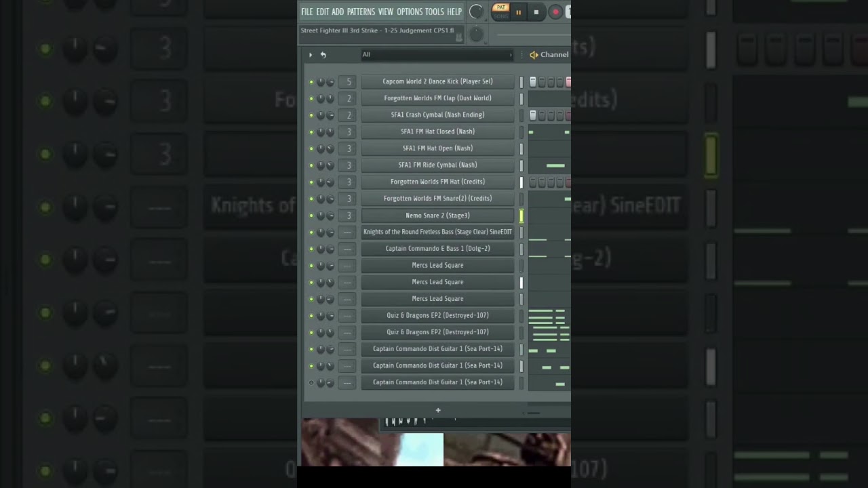Click volume knob of Capcom Dance Kick channel
This screenshot has width=868, height=488.
coord(330,82)
